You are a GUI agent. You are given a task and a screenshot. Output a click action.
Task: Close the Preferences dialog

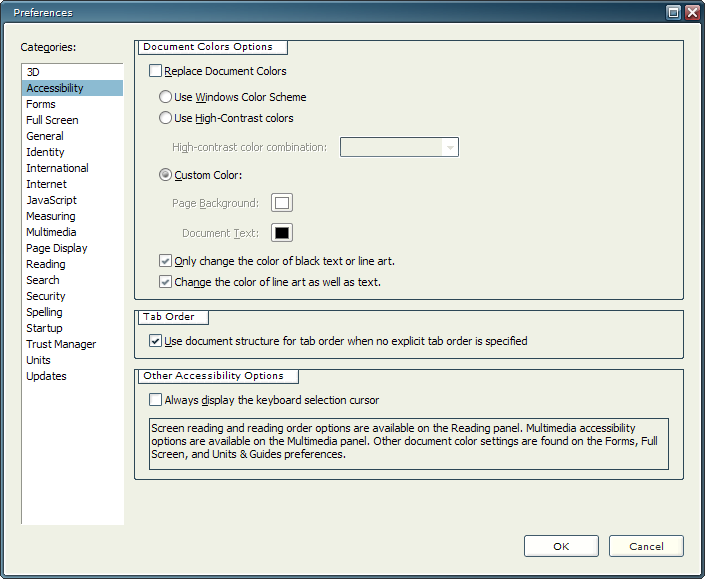[x=692, y=12]
